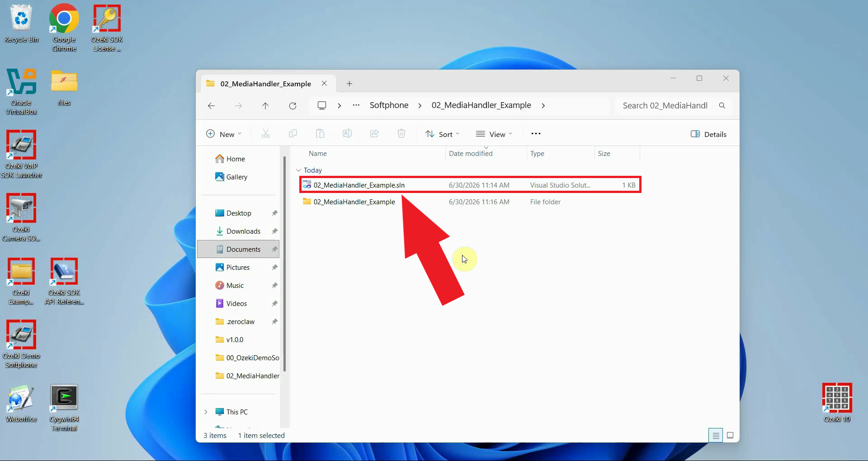Open the Recycle Bin desktop icon
Viewport: 868px width, 461px height.
point(21,24)
